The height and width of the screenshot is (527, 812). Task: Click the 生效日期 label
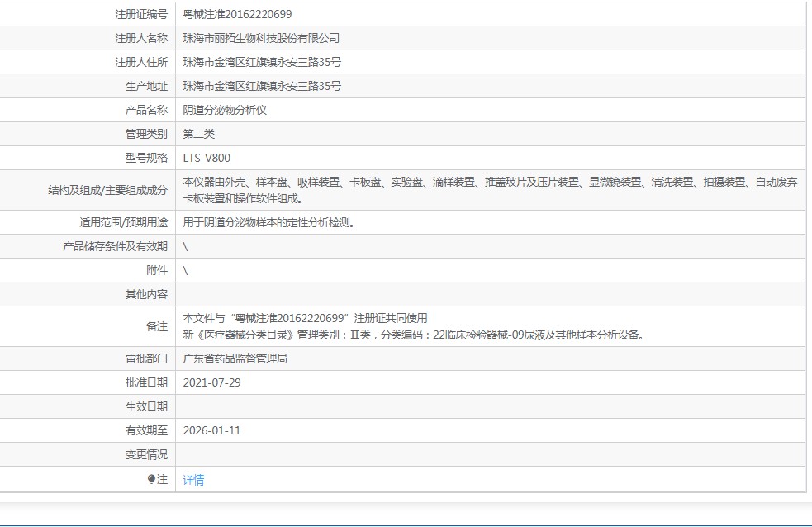click(x=146, y=407)
